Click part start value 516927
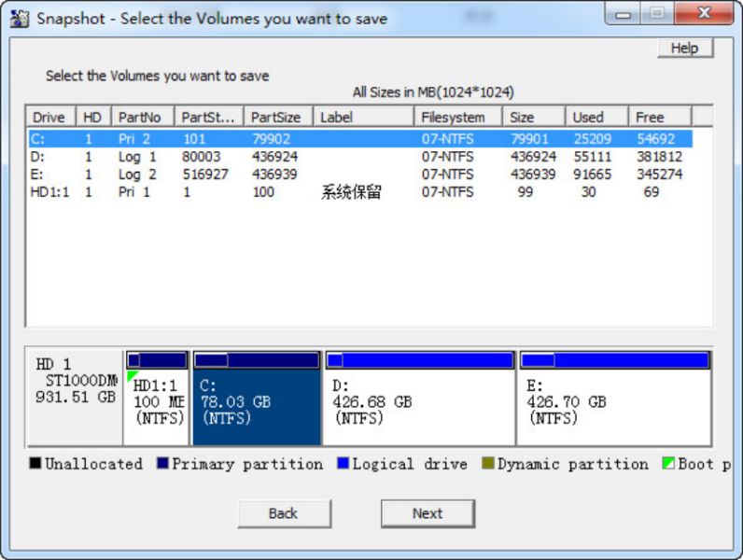 coord(205,175)
